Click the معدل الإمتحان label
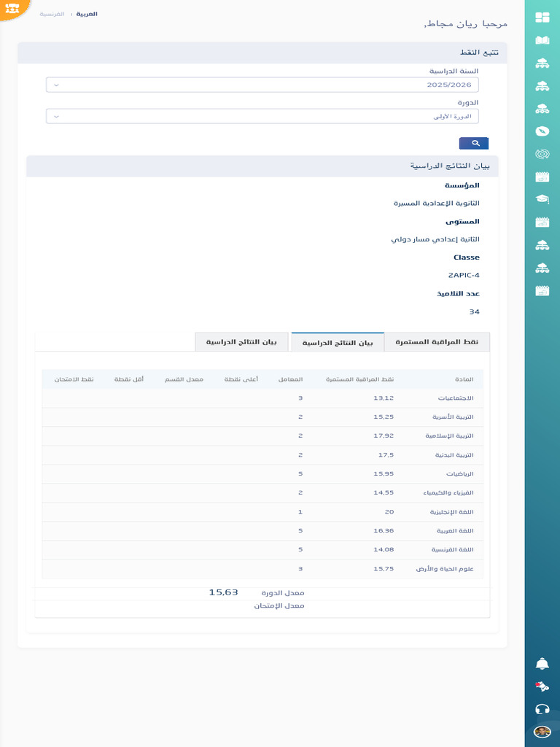 (279, 606)
